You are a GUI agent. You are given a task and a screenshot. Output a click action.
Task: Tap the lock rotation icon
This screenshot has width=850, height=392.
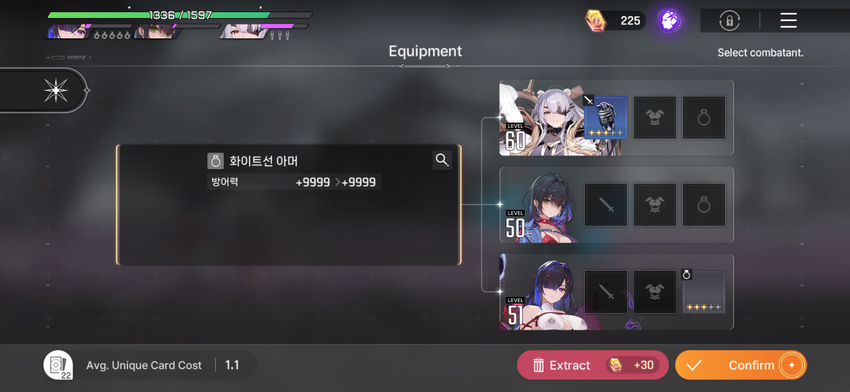[x=730, y=21]
